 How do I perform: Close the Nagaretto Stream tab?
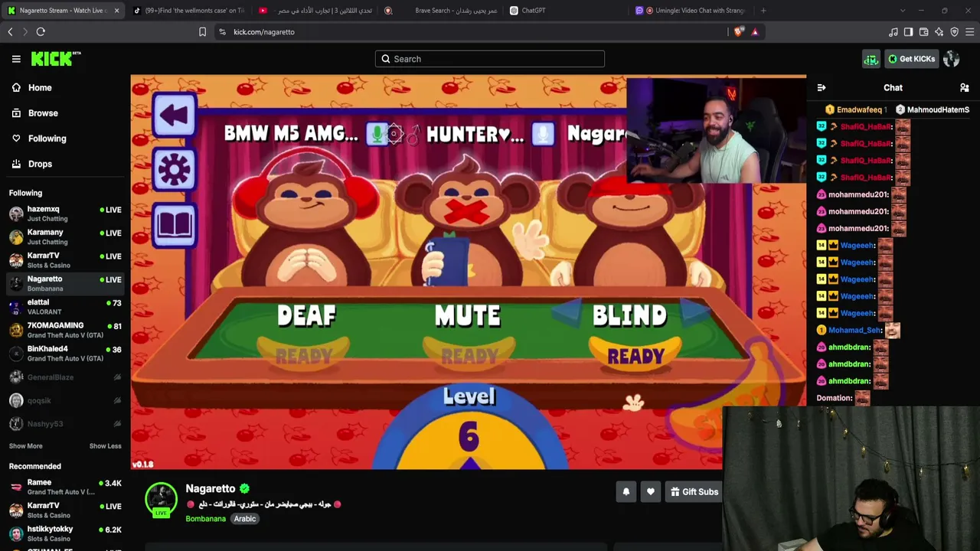(116, 11)
